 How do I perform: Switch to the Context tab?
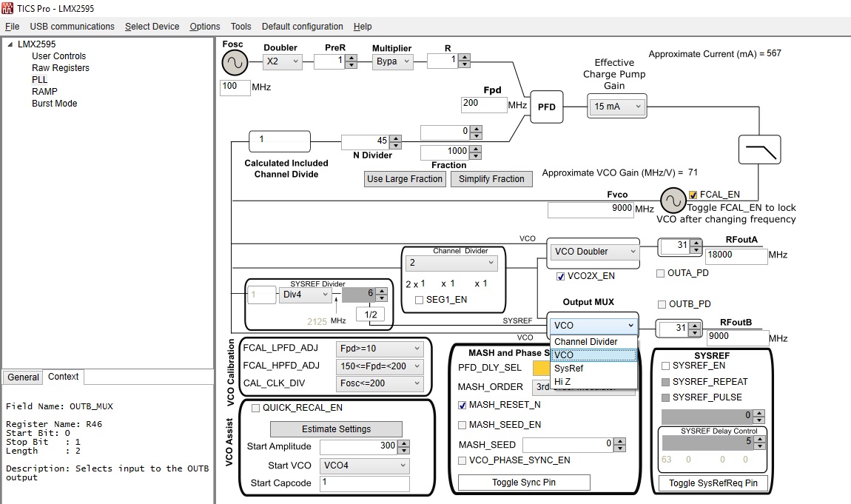(64, 377)
